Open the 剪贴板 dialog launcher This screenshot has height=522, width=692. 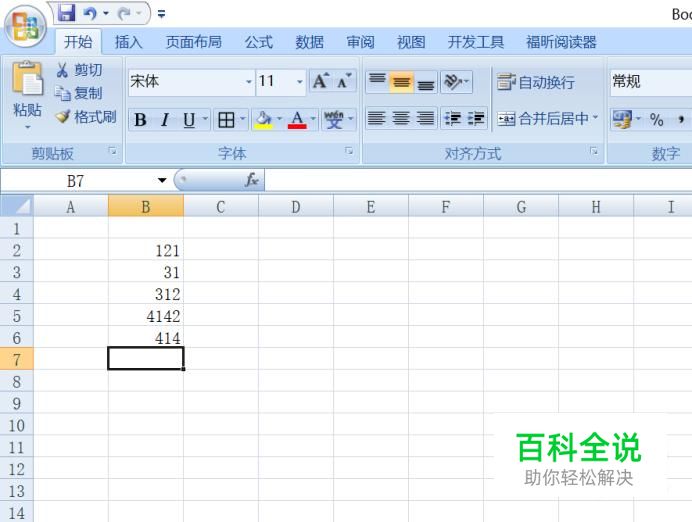[x=113, y=151]
